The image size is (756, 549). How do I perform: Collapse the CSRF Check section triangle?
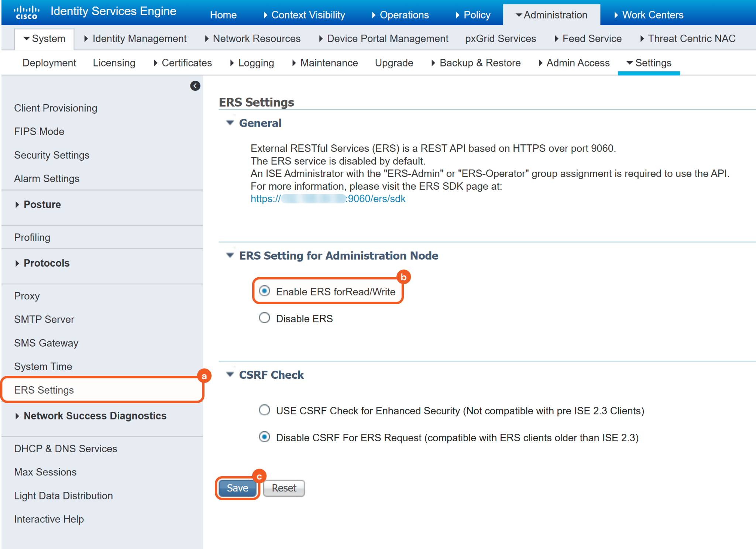230,374
